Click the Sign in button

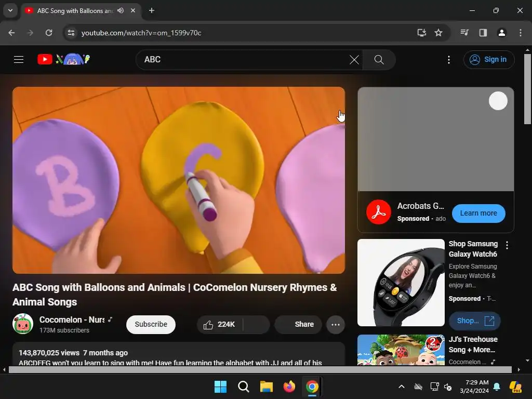pyautogui.click(x=488, y=60)
